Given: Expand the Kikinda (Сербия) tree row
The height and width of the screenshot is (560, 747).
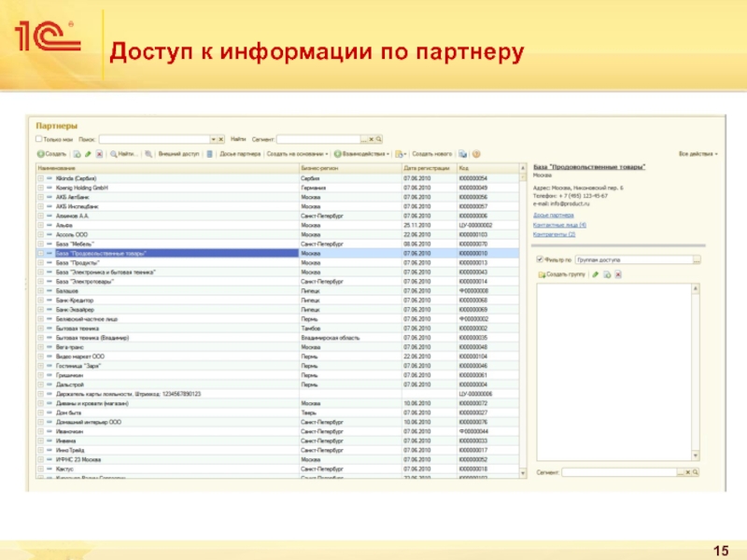Looking at the screenshot, I should point(40,177).
